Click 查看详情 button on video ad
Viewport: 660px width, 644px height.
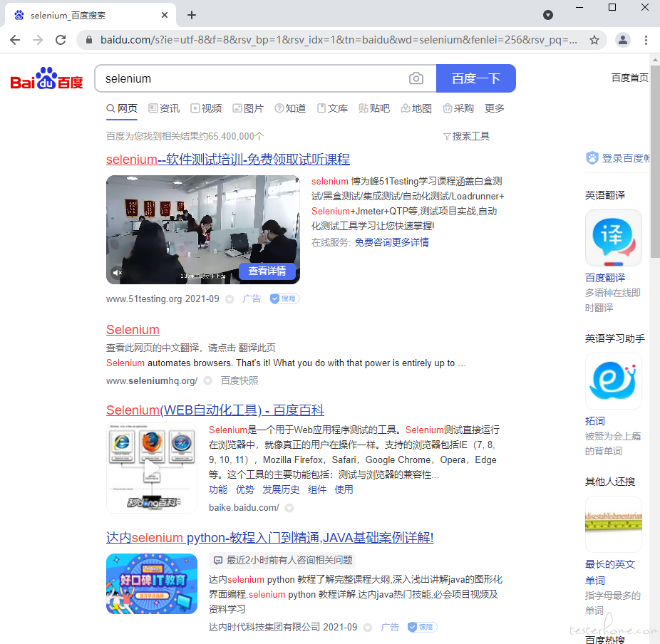[267, 271]
